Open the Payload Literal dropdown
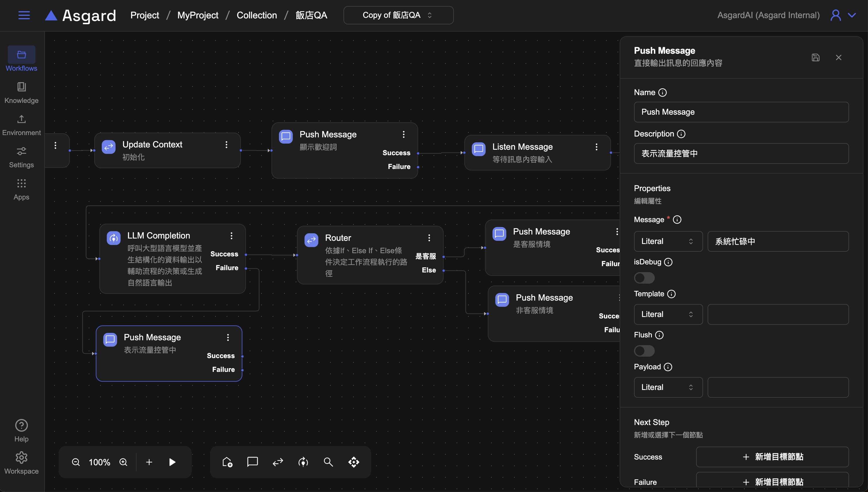 coord(668,387)
